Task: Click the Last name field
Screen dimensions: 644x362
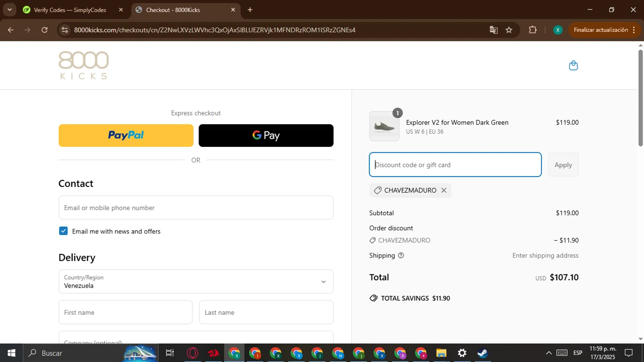Action: pos(266,312)
